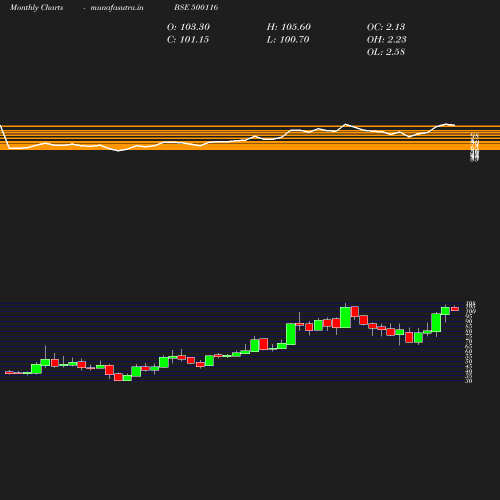Viewport: 500px width, 500px height.
Task: Click the 'Monthly Charts' title text
Action: click(x=36, y=7)
